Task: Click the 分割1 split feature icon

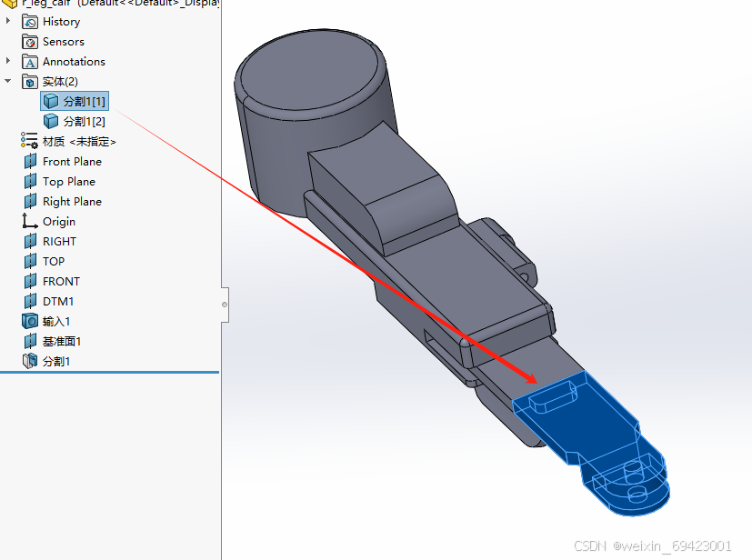Action: (30, 361)
